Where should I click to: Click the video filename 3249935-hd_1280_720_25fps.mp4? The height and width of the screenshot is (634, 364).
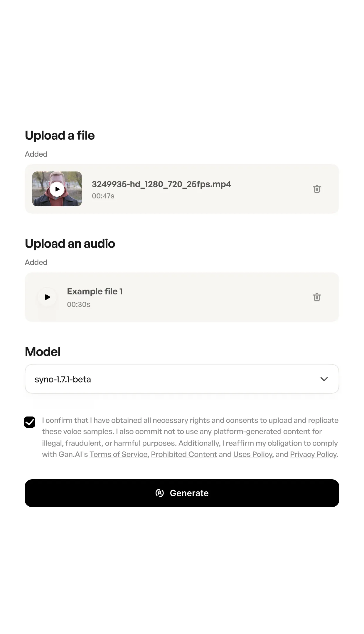pyautogui.click(x=161, y=184)
